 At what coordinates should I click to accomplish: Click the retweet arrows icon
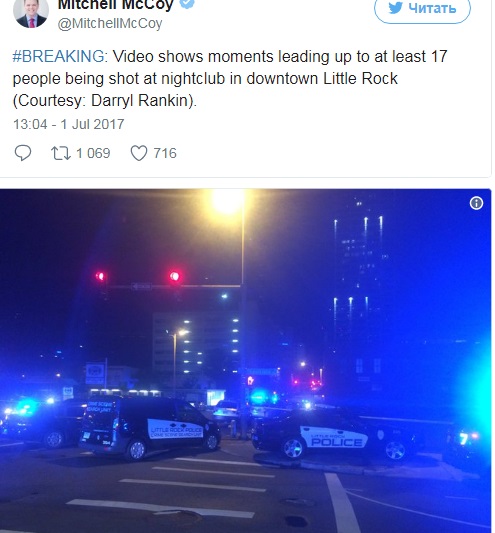(x=61, y=153)
